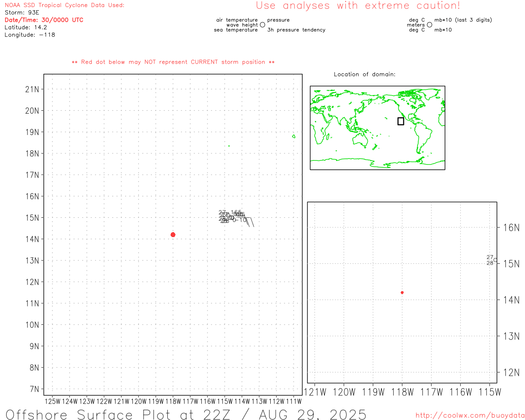Click the 'sea temperature' legend label
The height and width of the screenshot is (420, 525).
tap(236, 30)
